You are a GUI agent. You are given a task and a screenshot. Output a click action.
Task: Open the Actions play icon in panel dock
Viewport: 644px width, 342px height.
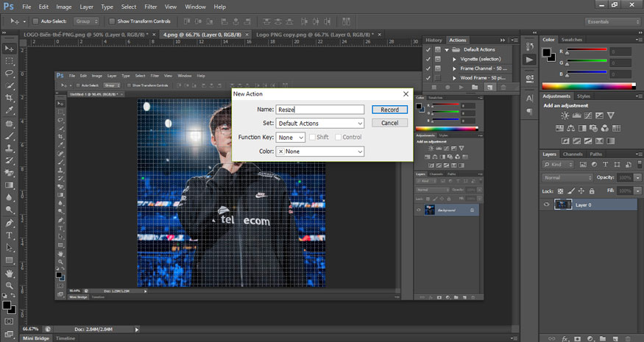click(530, 60)
